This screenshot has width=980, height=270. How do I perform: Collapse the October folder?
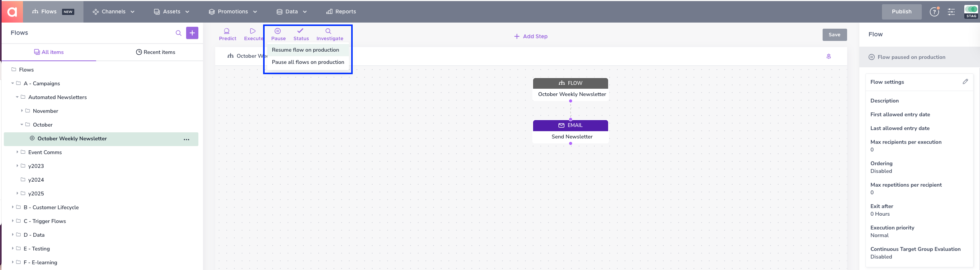coord(22,125)
